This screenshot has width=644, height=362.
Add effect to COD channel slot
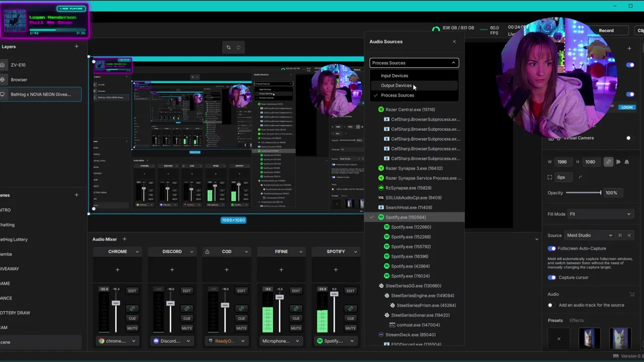[x=226, y=270]
